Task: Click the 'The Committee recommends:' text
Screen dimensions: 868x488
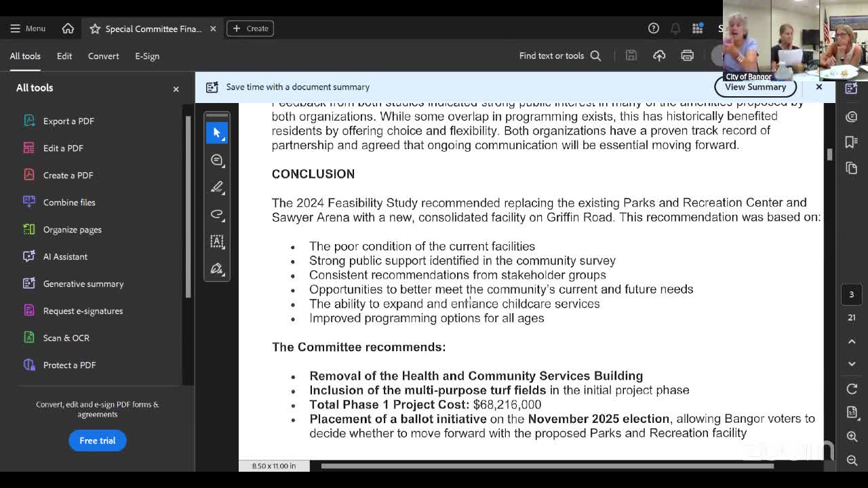Action: 359,347
